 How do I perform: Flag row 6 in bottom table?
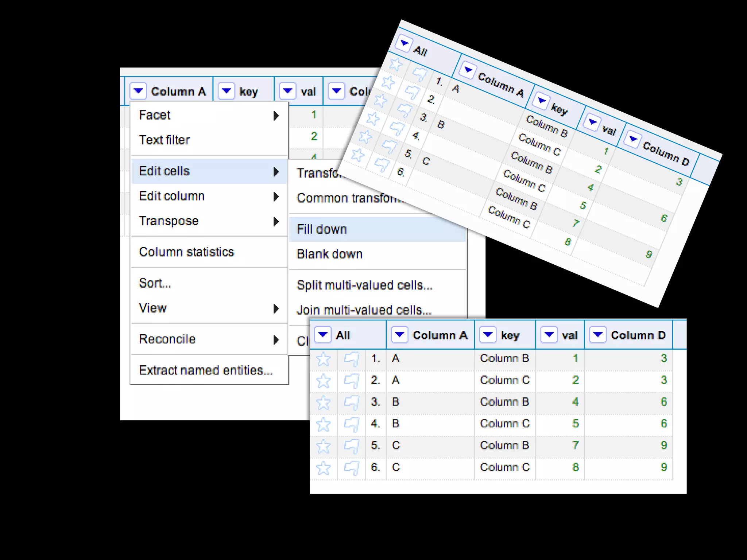point(352,468)
